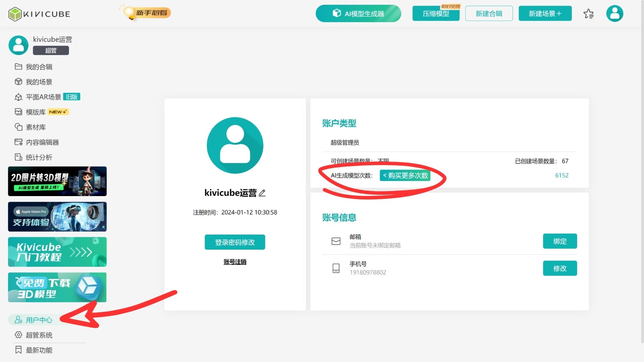Open 统计分析 menu item
This screenshot has height=362, width=644.
pyautogui.click(x=39, y=157)
